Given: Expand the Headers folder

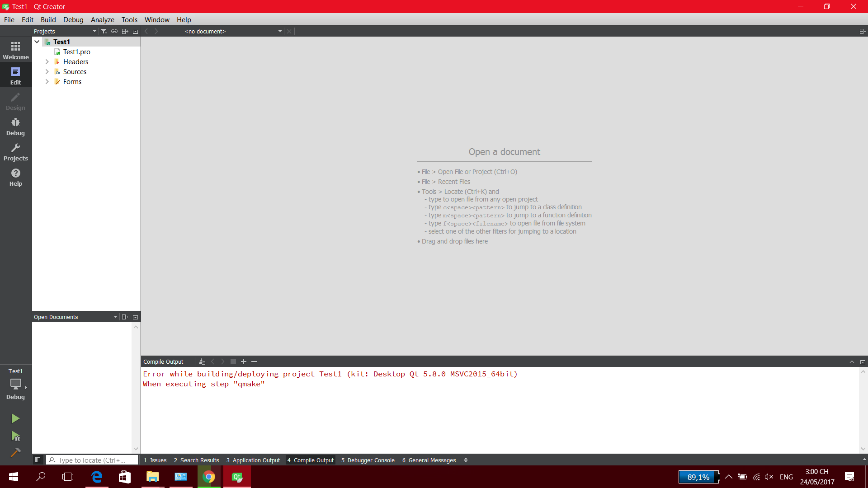Looking at the screenshot, I should coord(47,62).
